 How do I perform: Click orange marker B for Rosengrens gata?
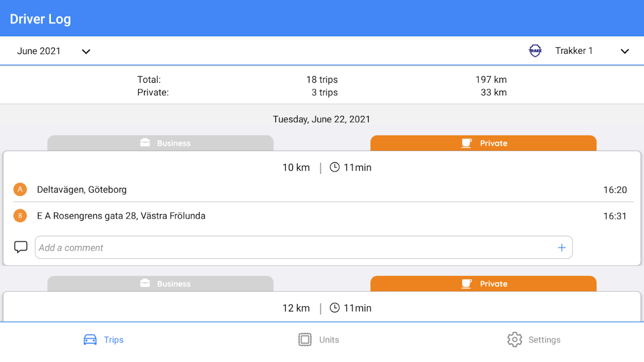click(20, 216)
